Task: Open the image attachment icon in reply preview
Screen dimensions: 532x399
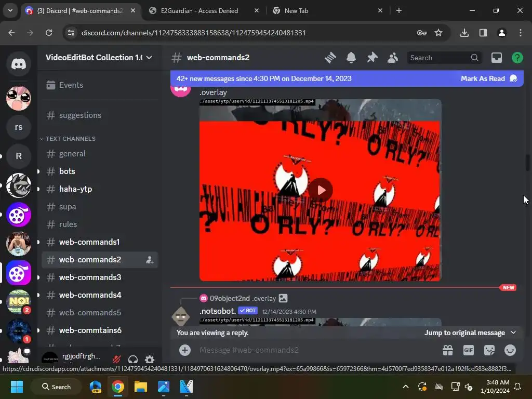Action: click(283, 298)
